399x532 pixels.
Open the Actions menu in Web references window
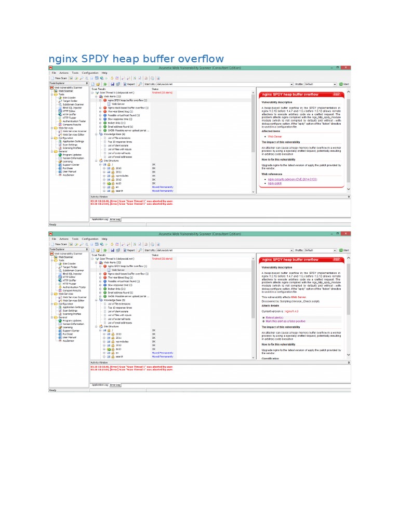tap(64, 73)
